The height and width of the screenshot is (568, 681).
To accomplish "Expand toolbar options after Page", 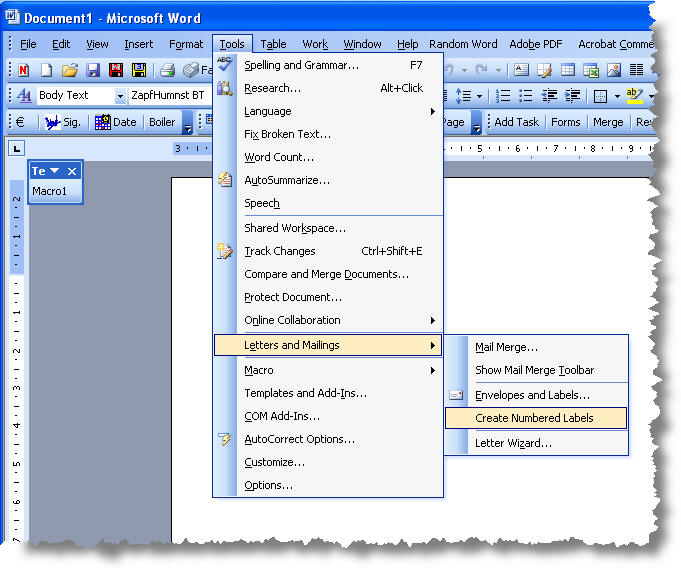I will click(x=476, y=123).
